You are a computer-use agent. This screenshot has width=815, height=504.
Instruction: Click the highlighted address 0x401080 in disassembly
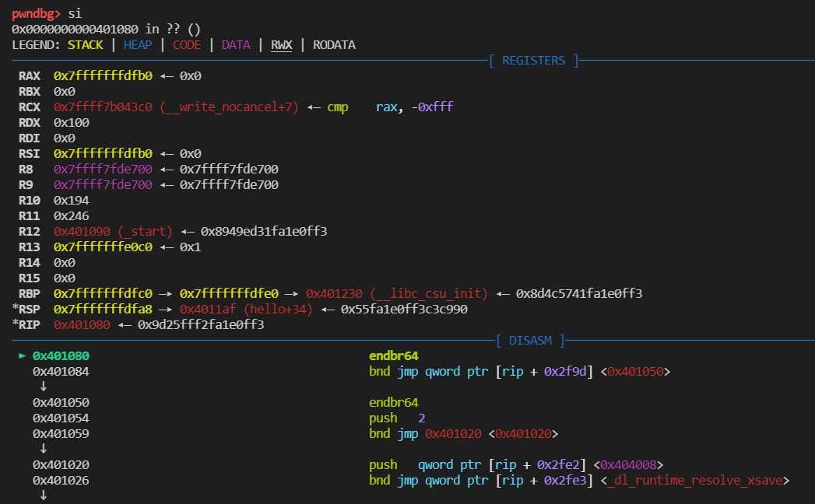(x=61, y=356)
